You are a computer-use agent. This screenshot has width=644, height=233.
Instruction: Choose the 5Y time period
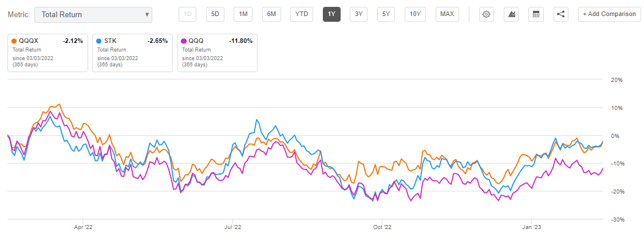point(386,14)
